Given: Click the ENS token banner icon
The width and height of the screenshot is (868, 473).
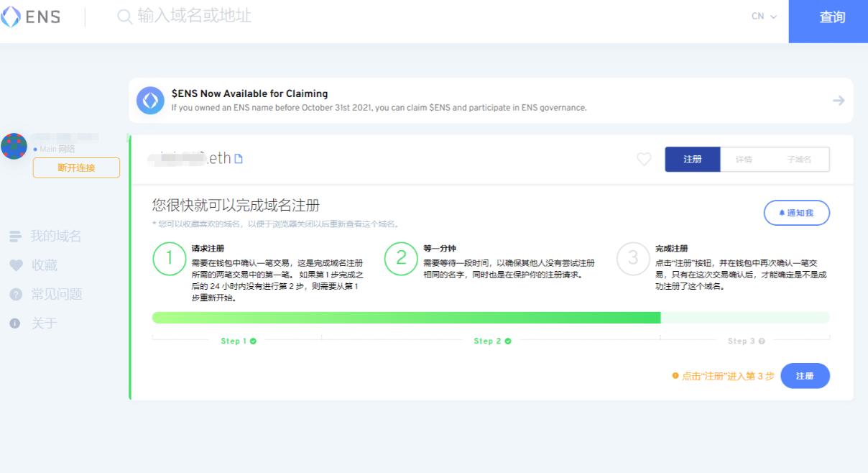Looking at the screenshot, I should click(150, 101).
